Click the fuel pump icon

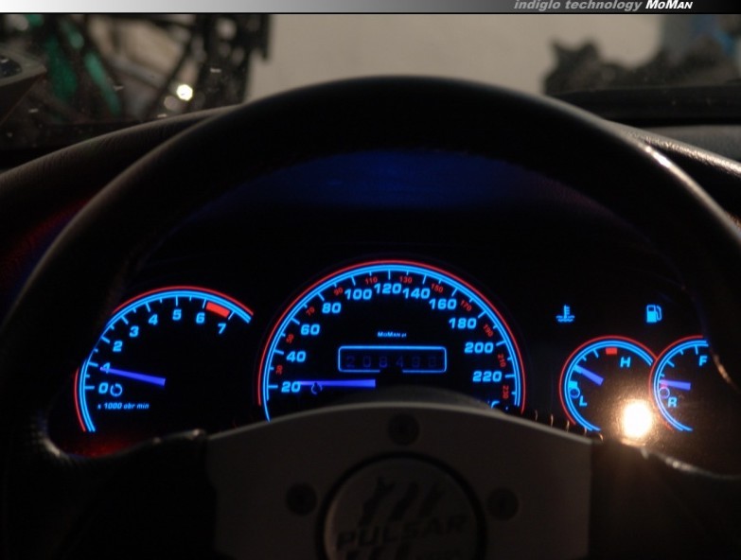(654, 313)
